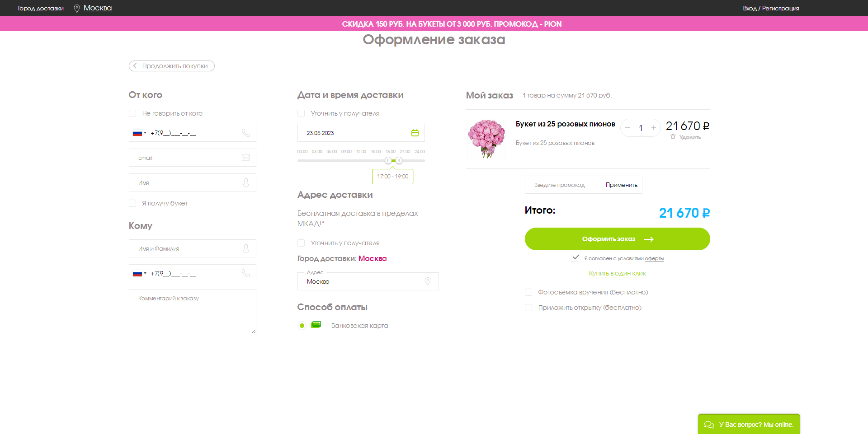Toggle 'Фотосъёмка вручения' checkbox

[528, 292]
